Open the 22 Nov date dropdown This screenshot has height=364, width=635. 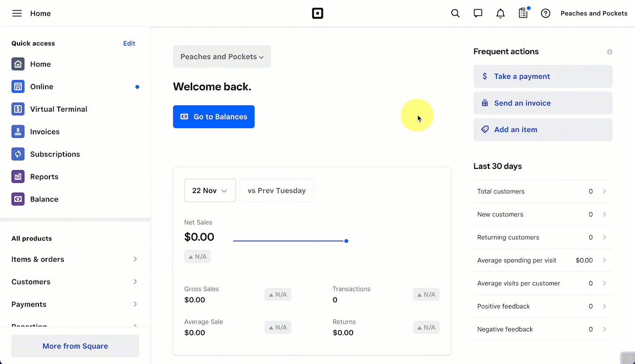click(209, 190)
